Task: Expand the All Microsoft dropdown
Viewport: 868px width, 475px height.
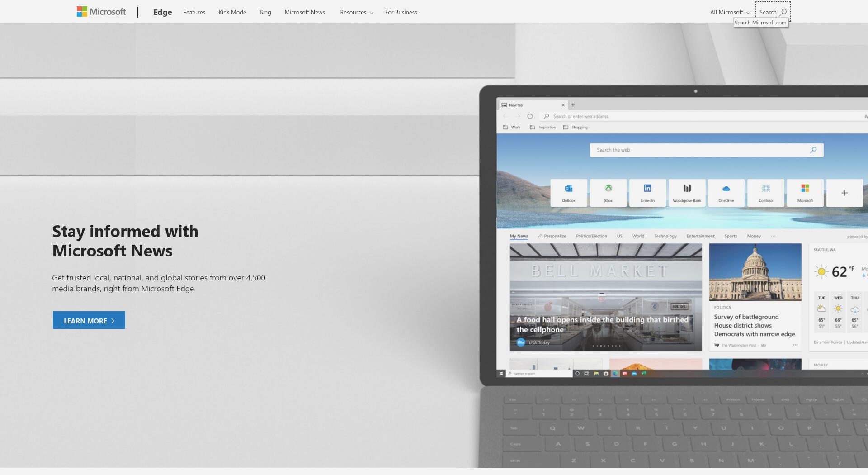Action: (730, 12)
